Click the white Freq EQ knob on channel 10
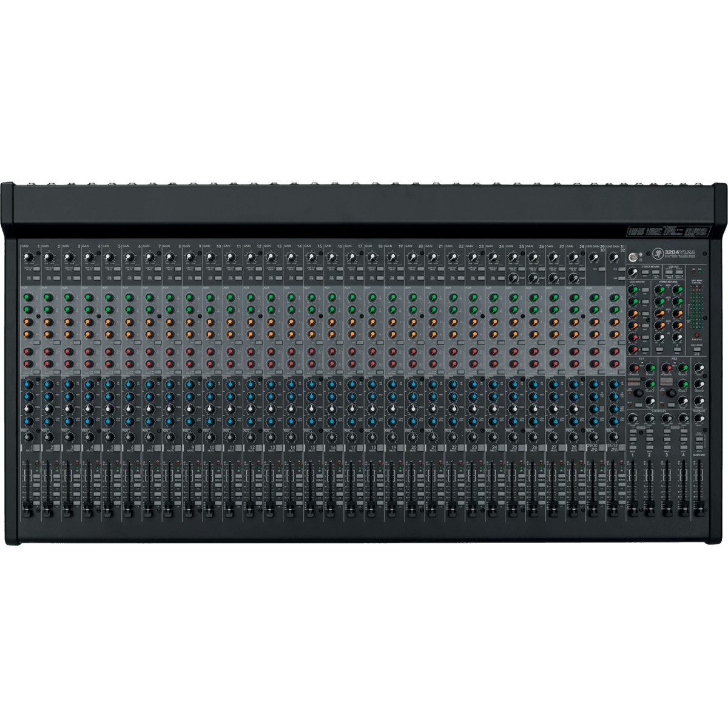This screenshot has width=728, height=728. coord(210,409)
